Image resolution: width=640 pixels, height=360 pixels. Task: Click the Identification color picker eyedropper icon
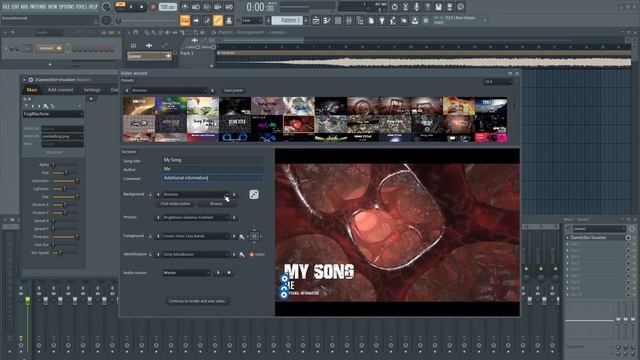coord(242,254)
